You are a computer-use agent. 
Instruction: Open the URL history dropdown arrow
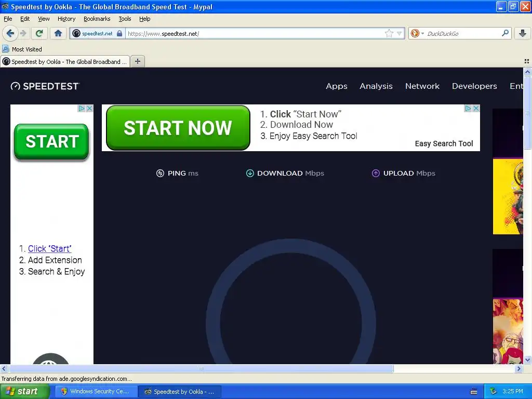pyautogui.click(x=400, y=33)
